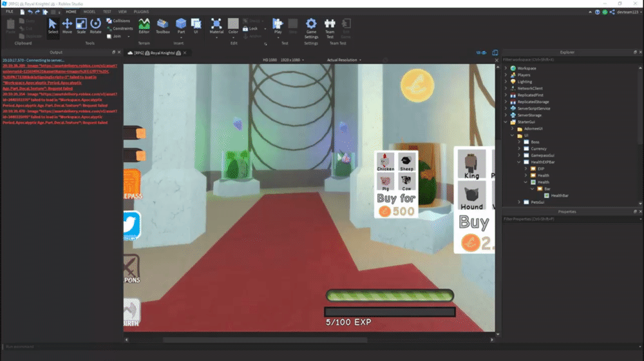Activate the Scale tool
This screenshot has height=361, width=644.
pyautogui.click(x=81, y=26)
